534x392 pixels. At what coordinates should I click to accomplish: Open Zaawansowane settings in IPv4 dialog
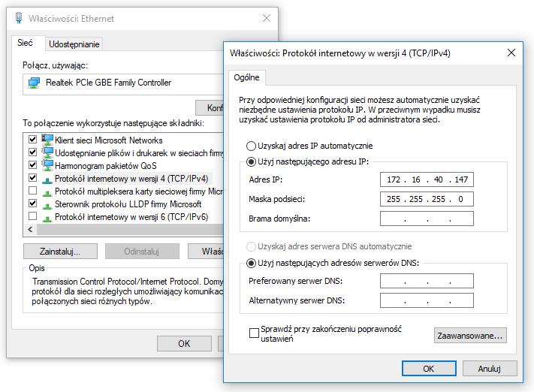(470, 336)
